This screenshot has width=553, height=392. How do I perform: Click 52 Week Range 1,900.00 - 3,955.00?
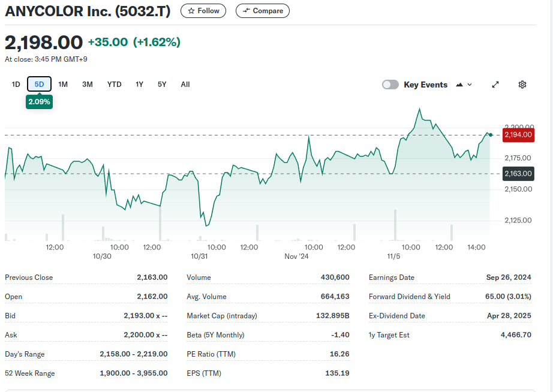click(133, 373)
